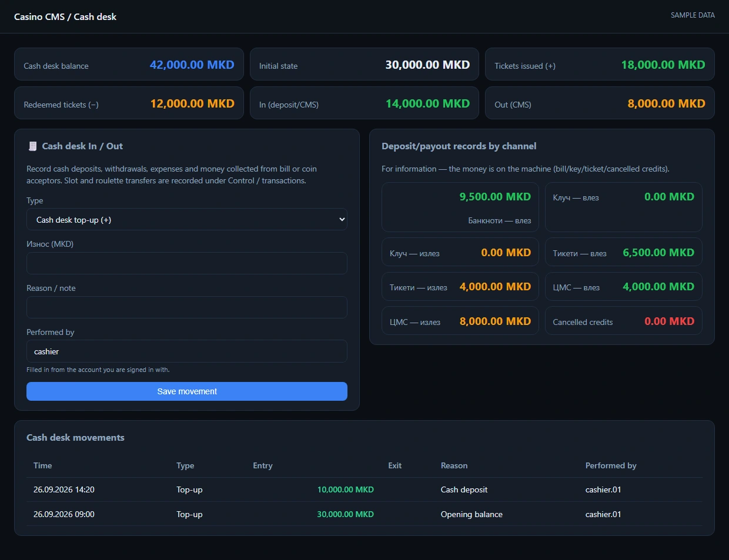The height and width of the screenshot is (560, 729).
Task: Click the Exit column header
Action: click(x=394, y=465)
